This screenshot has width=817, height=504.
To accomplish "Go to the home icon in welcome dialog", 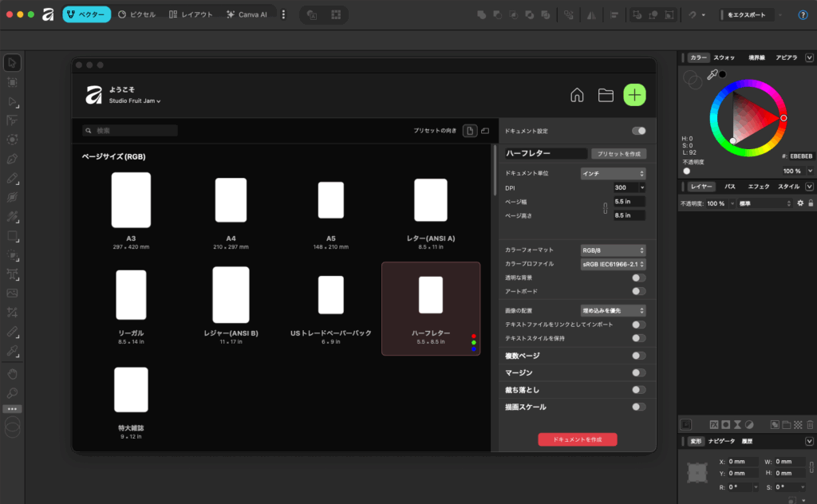I will (x=577, y=96).
